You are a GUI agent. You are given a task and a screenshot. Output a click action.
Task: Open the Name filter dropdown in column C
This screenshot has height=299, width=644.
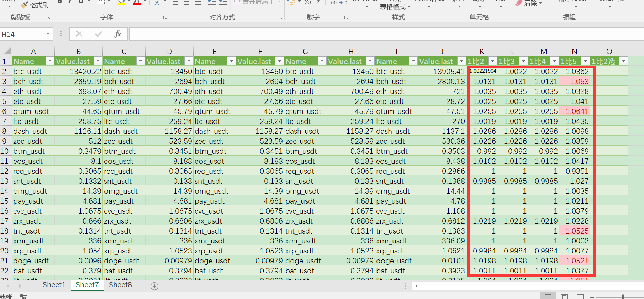[x=141, y=61]
